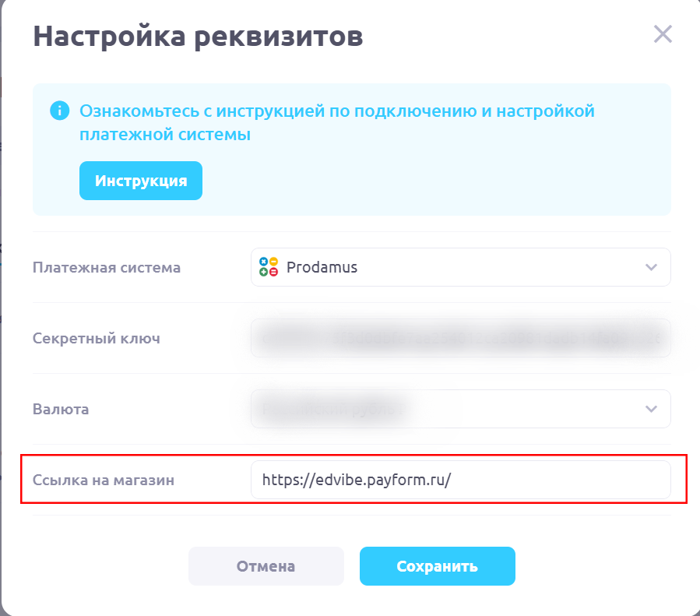The image size is (700, 616).
Task: Click the Ознакомьтесь с инструкцией notice text
Action: point(336,122)
